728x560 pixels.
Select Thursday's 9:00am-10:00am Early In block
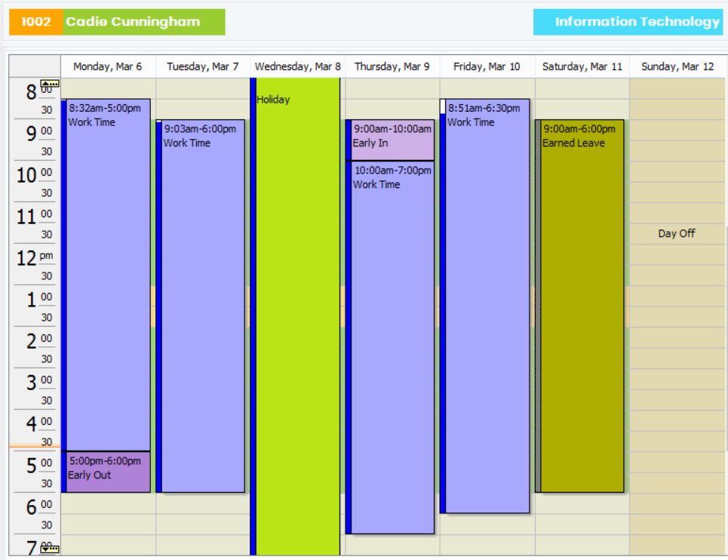[x=392, y=140]
